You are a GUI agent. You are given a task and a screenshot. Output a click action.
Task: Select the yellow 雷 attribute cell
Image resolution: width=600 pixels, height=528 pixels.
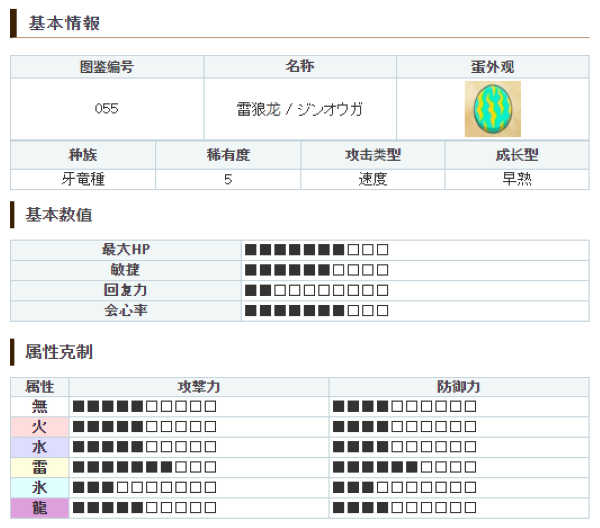[40, 467]
